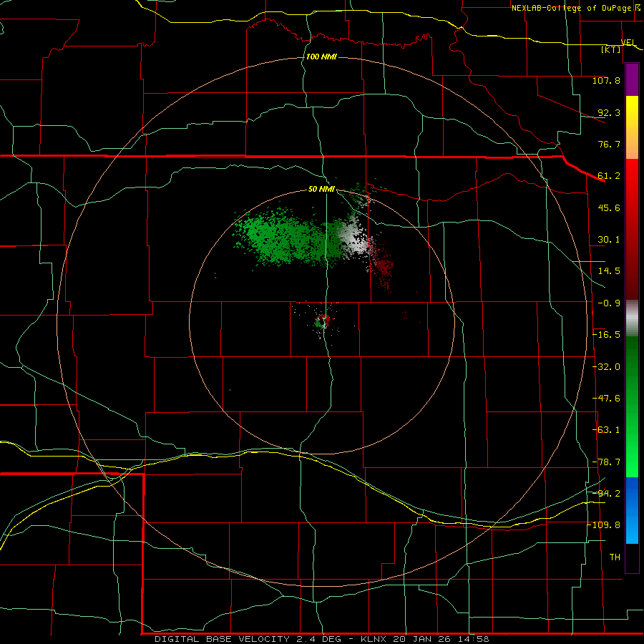Click the VEL legend title
Viewport: 644px width, 644px height.
628,42
